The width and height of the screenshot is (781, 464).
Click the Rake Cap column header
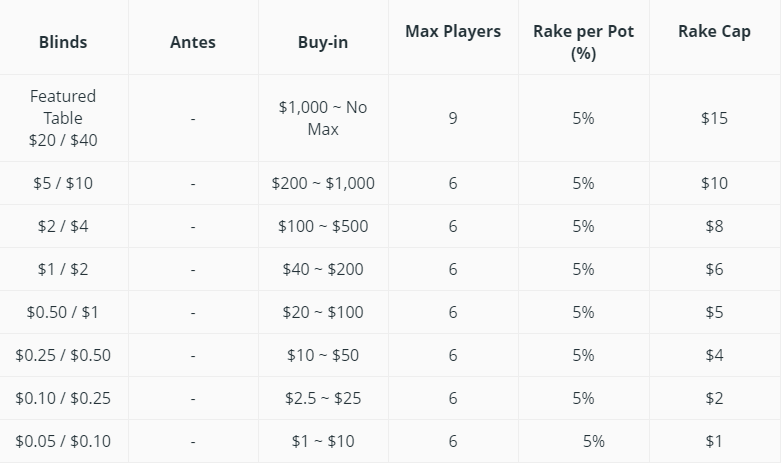click(714, 31)
